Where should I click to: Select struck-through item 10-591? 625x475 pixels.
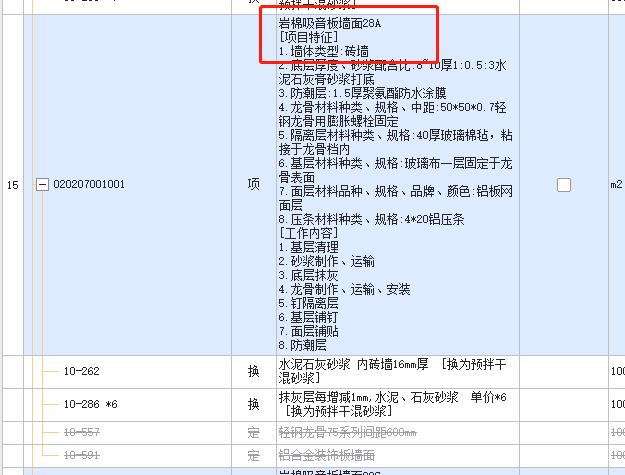coord(82,455)
